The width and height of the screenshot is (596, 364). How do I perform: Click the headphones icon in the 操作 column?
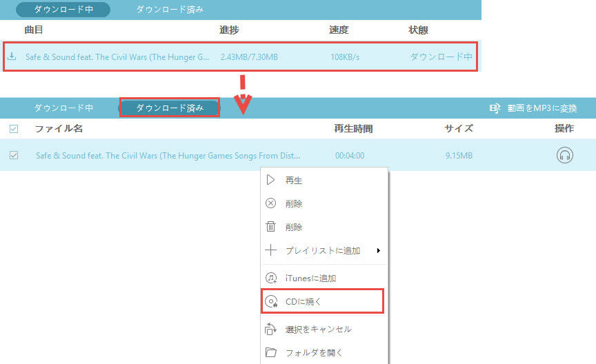tap(564, 155)
